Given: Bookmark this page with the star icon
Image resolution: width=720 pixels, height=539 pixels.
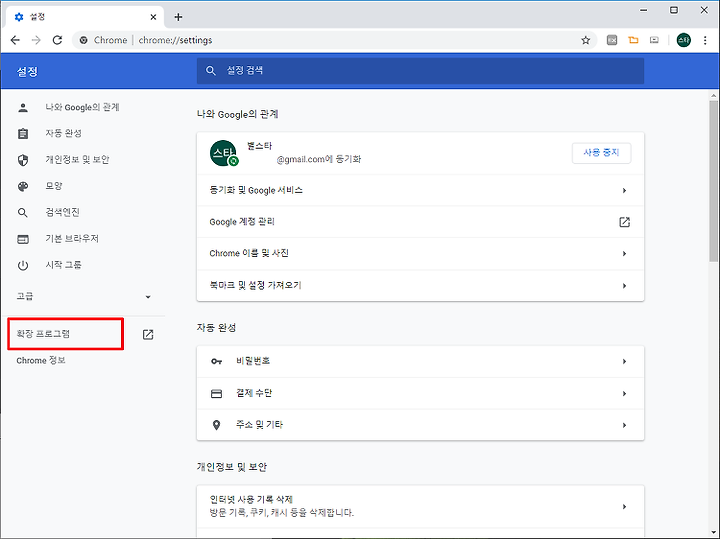Looking at the screenshot, I should click(585, 40).
